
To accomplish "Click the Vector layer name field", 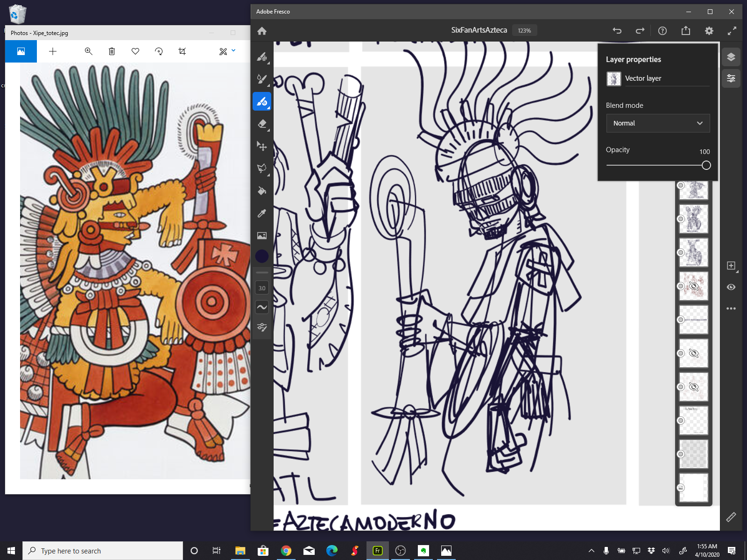I will [x=667, y=78].
